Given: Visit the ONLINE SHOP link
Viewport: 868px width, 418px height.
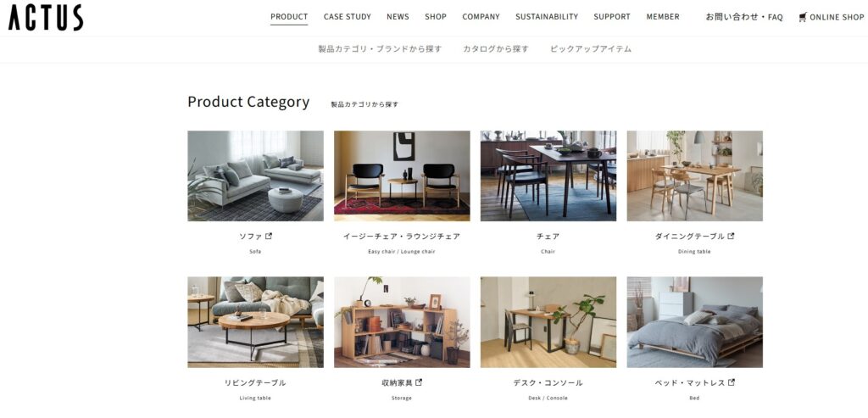Looking at the screenshot, I should coord(837,17).
